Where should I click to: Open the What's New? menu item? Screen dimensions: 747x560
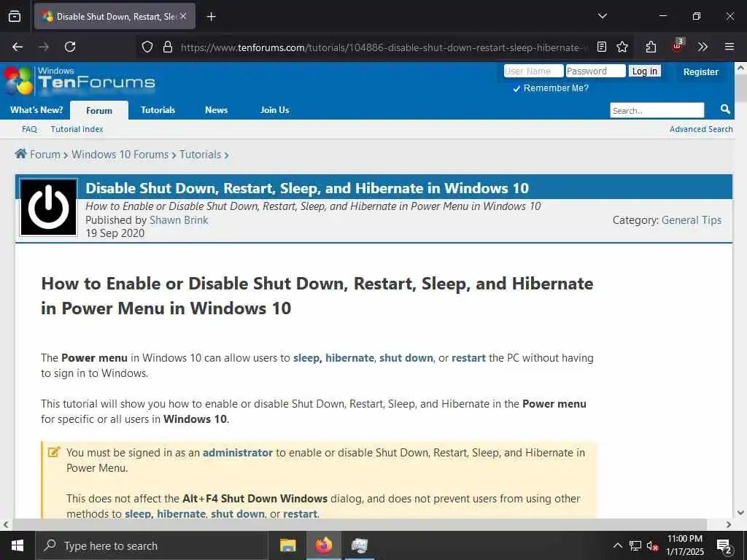[x=36, y=110]
